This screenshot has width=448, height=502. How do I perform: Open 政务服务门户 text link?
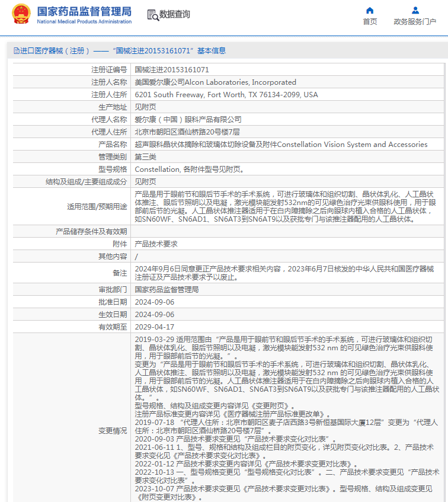tap(415, 22)
